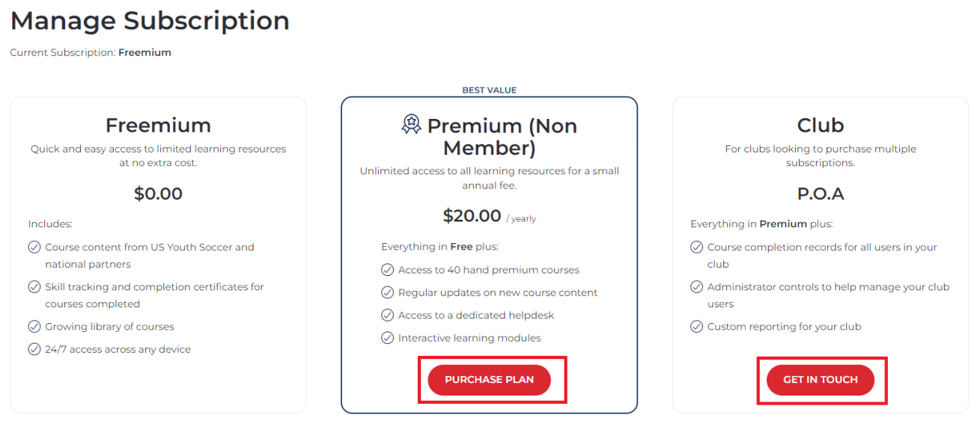Click the Purchase Plan button
Viewport: 980px width, 424px height.
(489, 380)
